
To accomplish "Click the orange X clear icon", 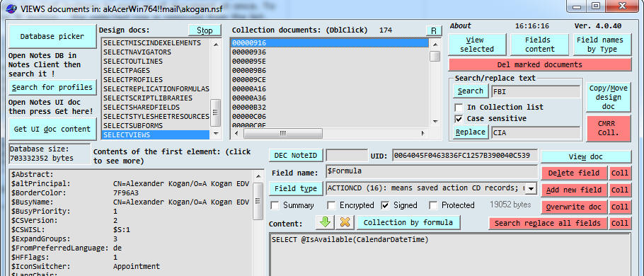I will [345, 223].
